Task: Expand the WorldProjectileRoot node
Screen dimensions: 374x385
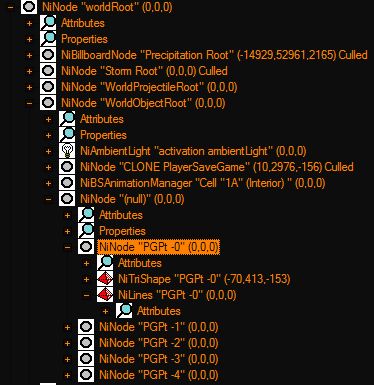Action: (29, 87)
